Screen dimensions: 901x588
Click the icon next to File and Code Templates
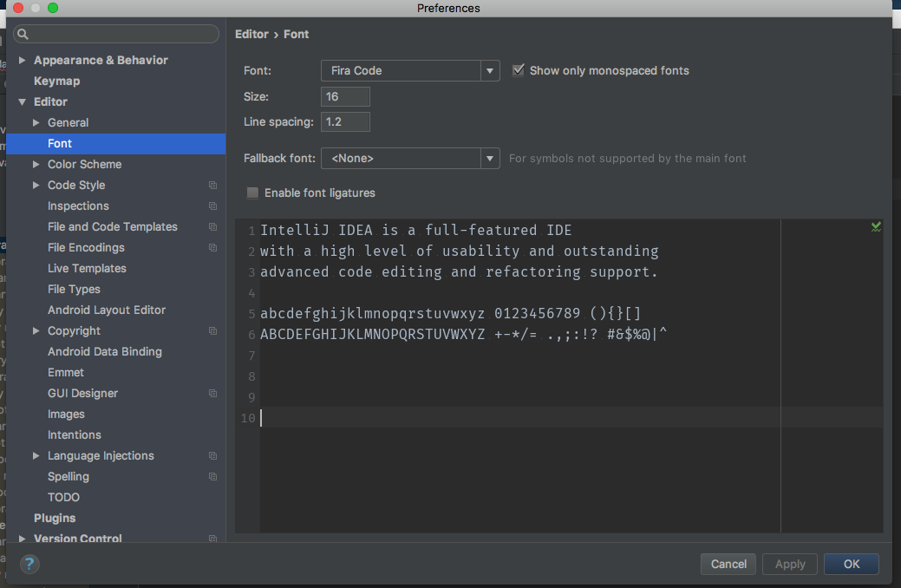212,226
